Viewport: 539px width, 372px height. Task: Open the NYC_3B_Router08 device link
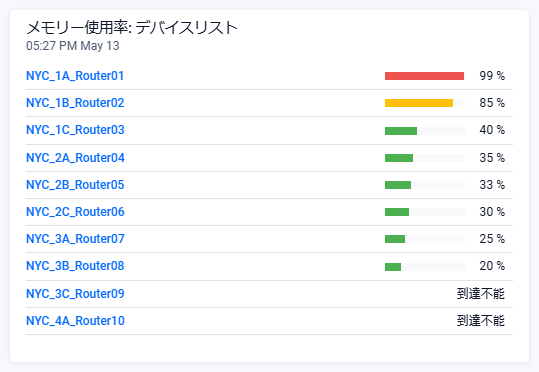tap(75, 266)
